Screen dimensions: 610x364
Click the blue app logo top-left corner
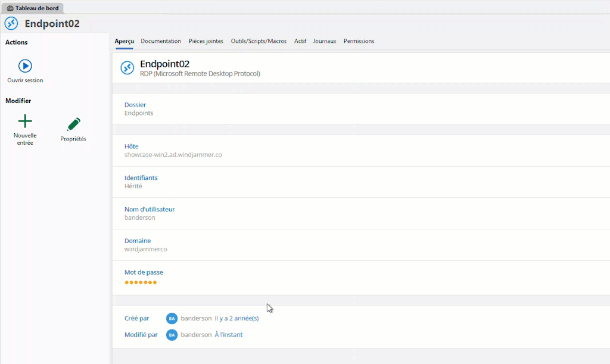click(11, 23)
